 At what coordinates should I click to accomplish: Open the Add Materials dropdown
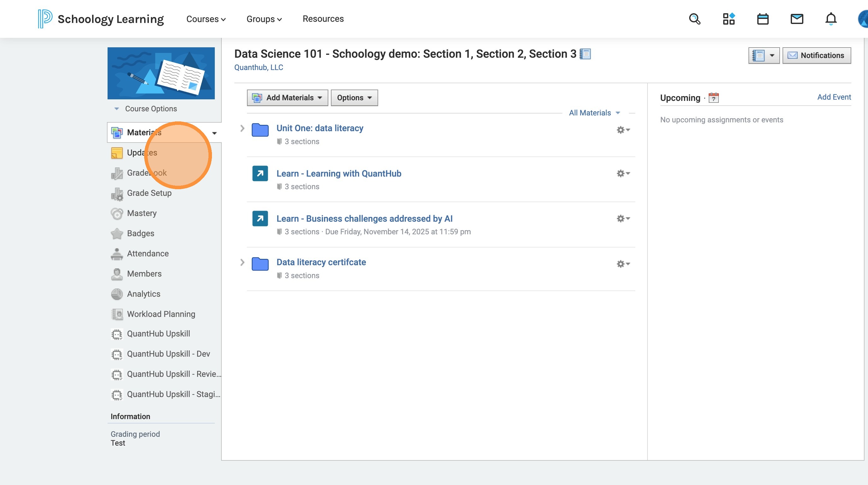coord(287,98)
